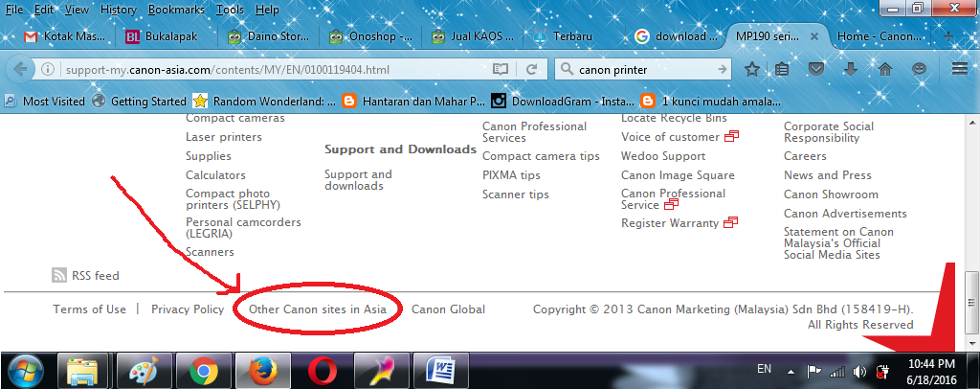Viewport: 980px width, 389px height.
Task: Submit search with the go arrow
Action: [722, 69]
